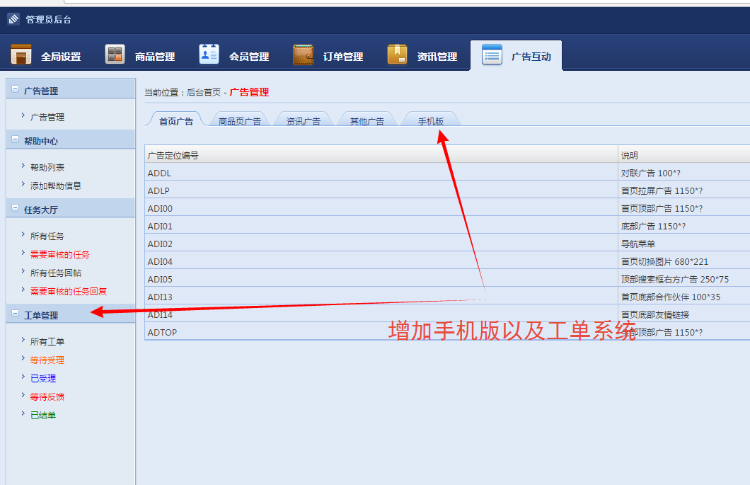Select the ADI01 table row
Screen dimensions: 750x485
point(447,226)
